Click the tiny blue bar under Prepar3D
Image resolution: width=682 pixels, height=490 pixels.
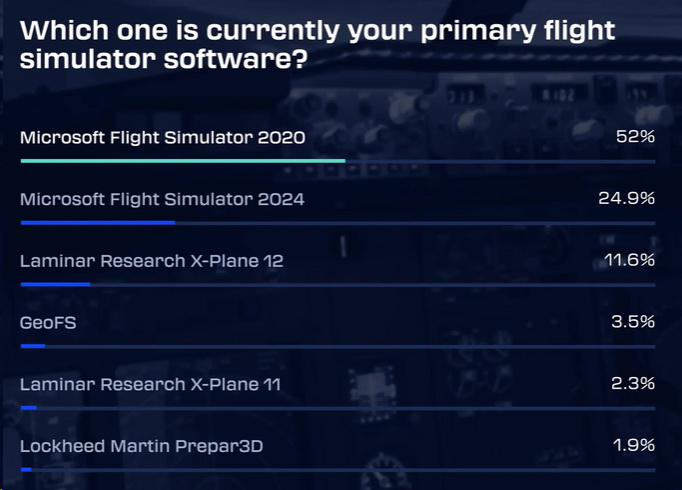pos(26,469)
